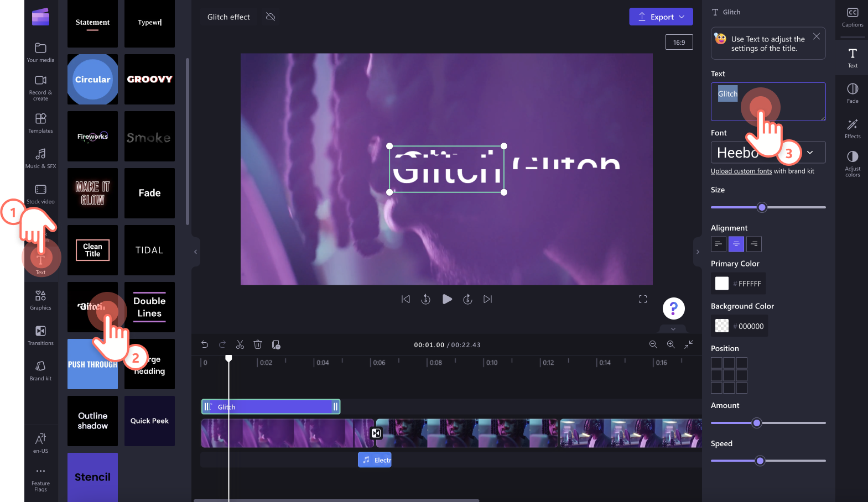Select Text tab in right sidebar
This screenshot has width=868, height=502.
pyautogui.click(x=853, y=57)
